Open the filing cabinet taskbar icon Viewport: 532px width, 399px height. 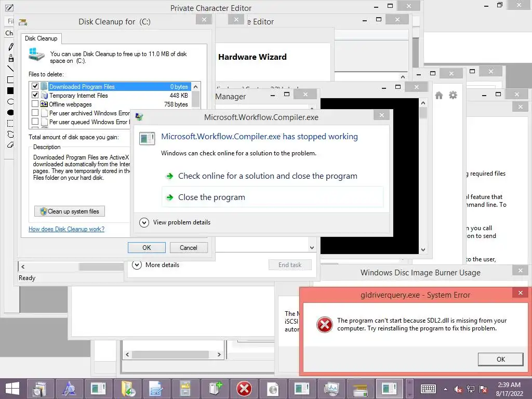tap(185, 389)
